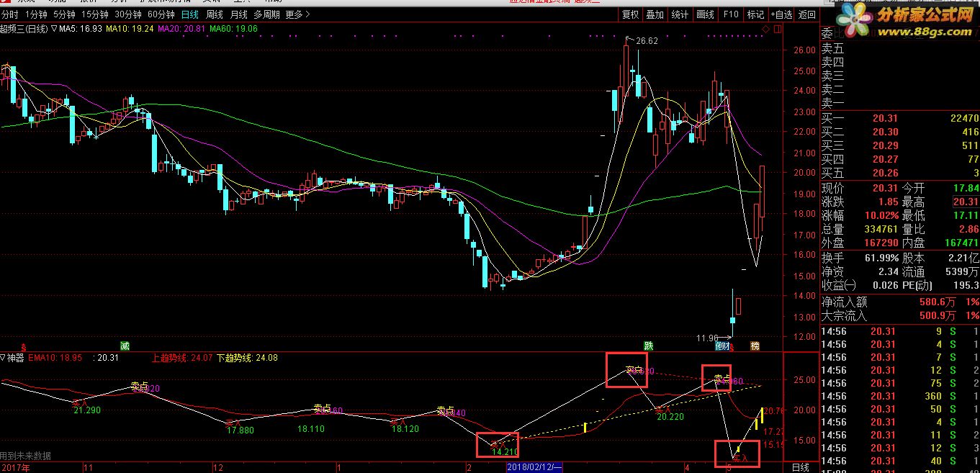Click the 卖一 ask row
Image resolution: width=980 pixels, height=473 pixels.
(900, 103)
